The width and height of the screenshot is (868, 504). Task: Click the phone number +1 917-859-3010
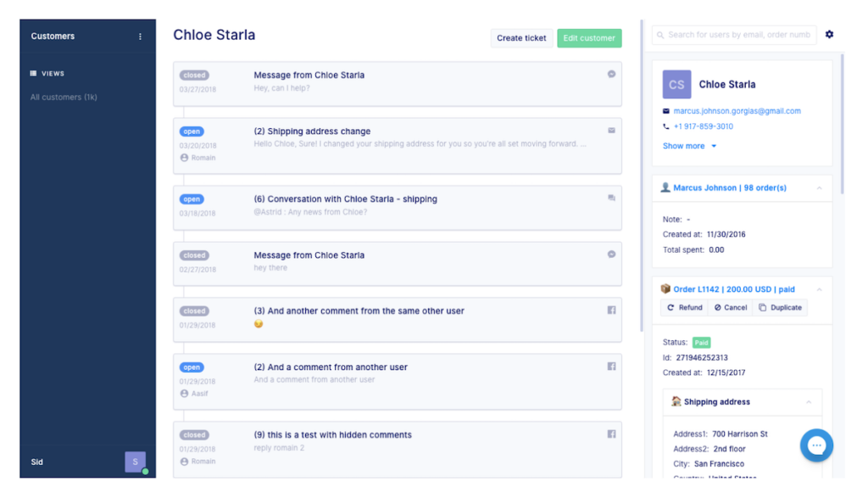(703, 126)
